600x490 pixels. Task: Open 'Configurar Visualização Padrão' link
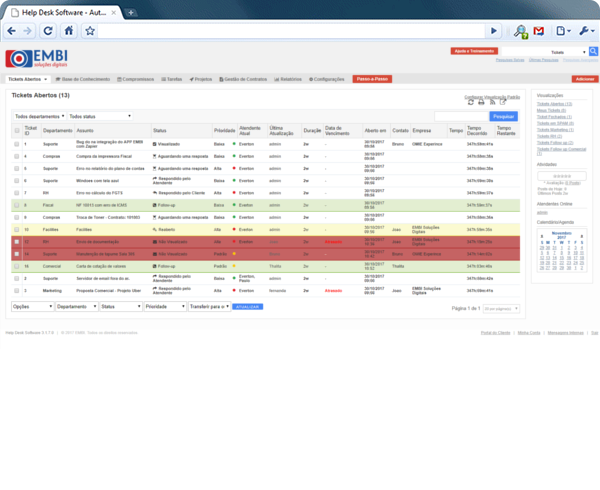tap(492, 96)
